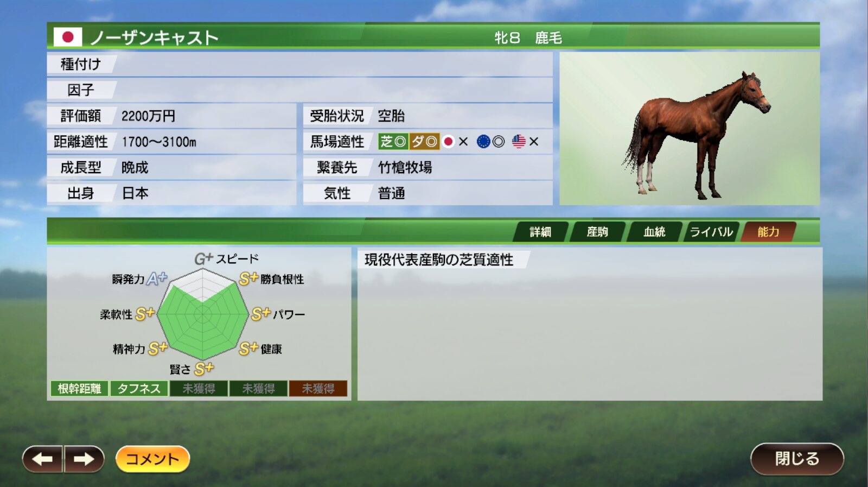Click the 距離適性 label
Screen dimensions: 868x487
click(x=81, y=142)
